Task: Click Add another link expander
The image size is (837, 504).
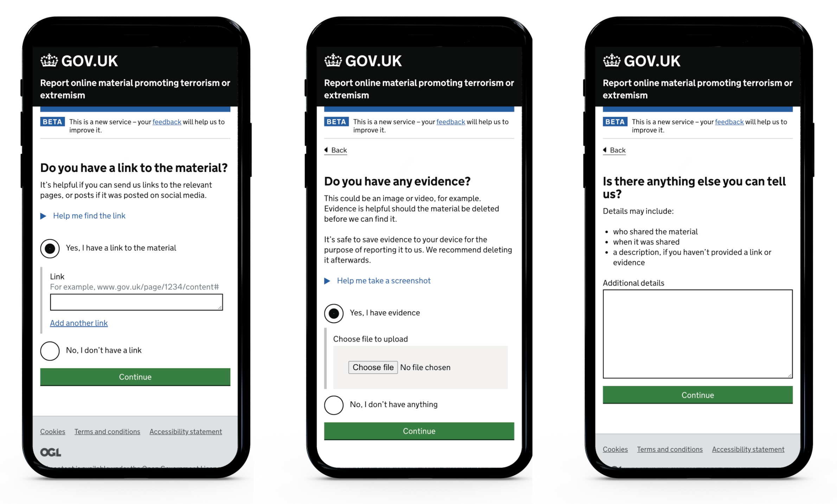Action: pyautogui.click(x=78, y=322)
